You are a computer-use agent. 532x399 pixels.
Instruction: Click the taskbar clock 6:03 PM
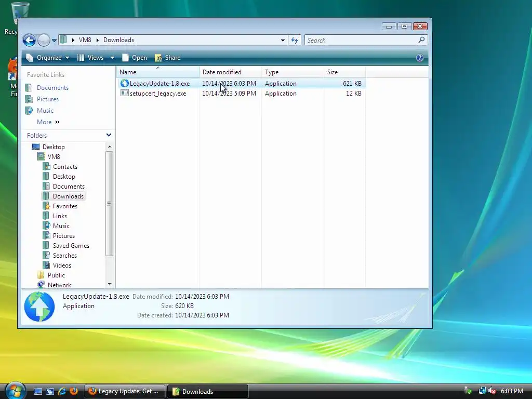(512, 391)
